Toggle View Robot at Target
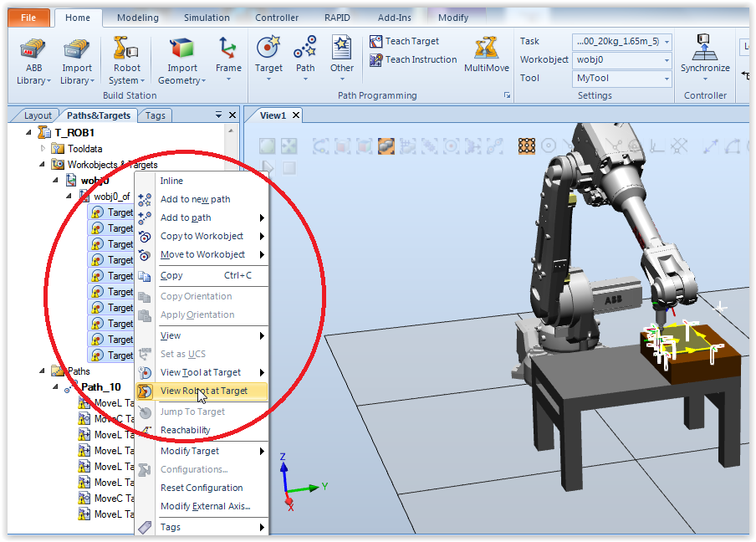Image resolution: width=756 pixels, height=542 pixels. [202, 391]
